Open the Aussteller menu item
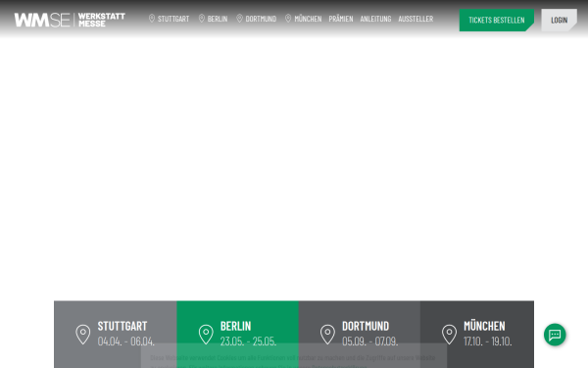Screen dimensions: 588x368 point(416,19)
